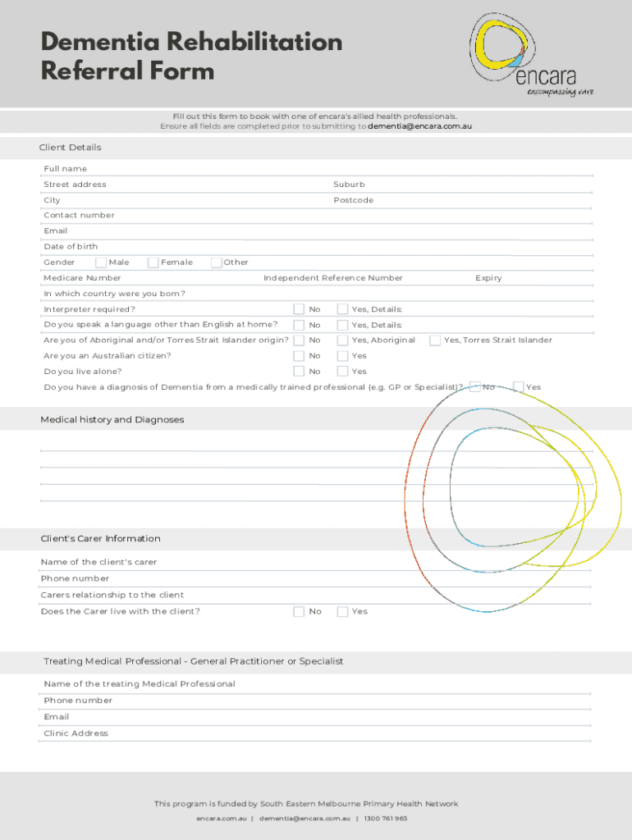Tick Yes, Details for language other than English

click(342, 325)
